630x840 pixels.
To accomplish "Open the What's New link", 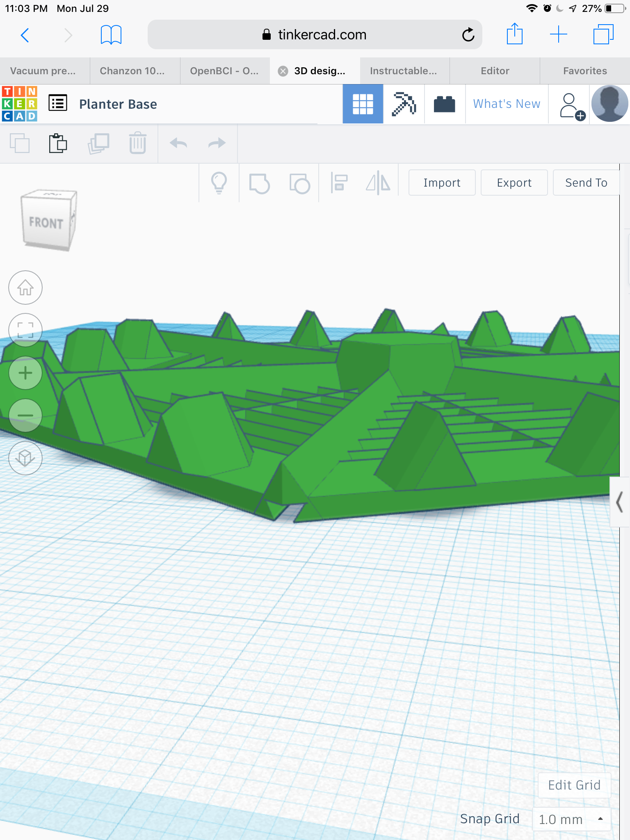I will coord(507,104).
